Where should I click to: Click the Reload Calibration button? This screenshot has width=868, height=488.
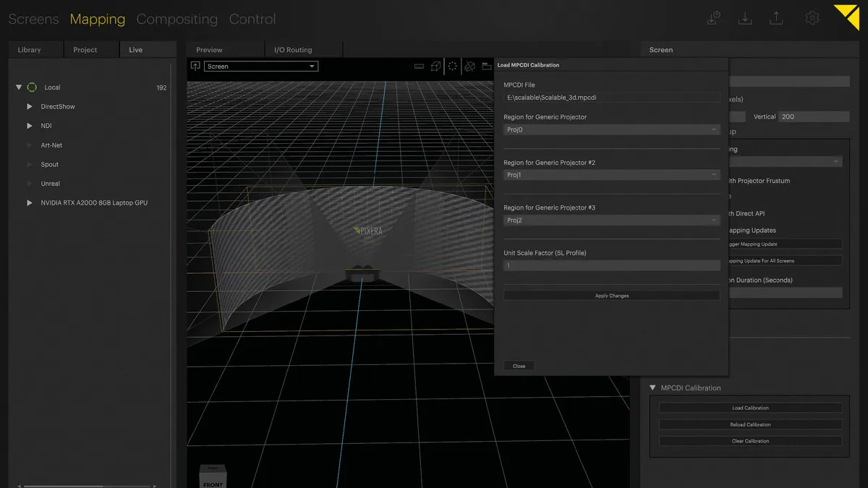[x=750, y=424]
